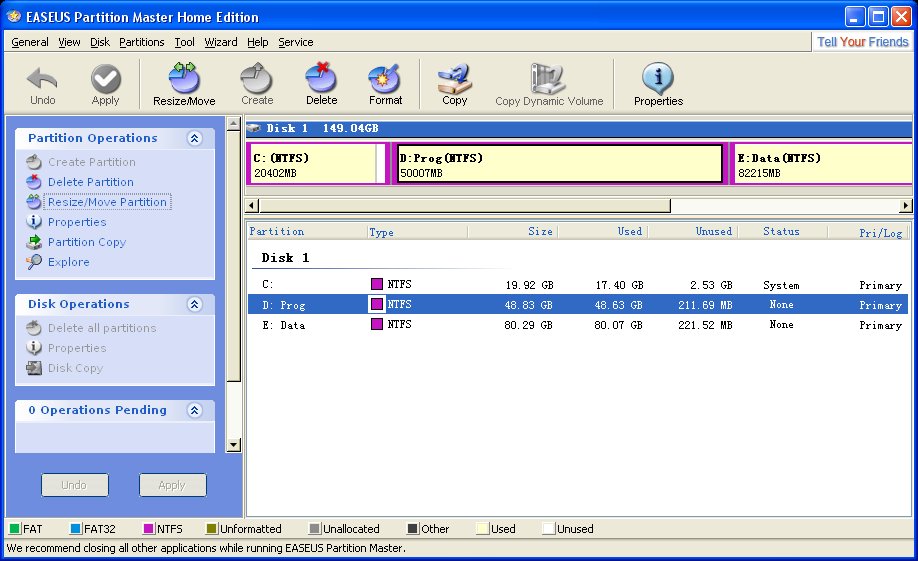Viewport: 918px width, 561px height.
Task: Select Resize/Move Partition in sidebar
Action: pyautogui.click(x=107, y=202)
